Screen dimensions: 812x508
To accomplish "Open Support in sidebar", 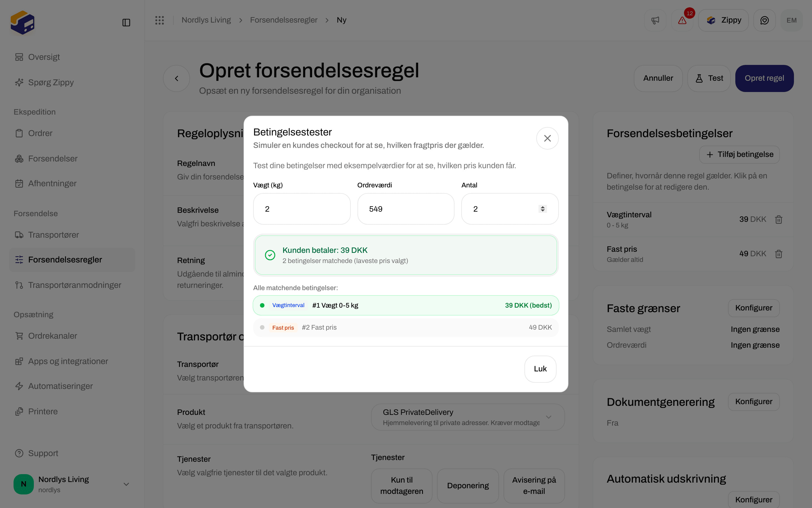I will (72, 453).
